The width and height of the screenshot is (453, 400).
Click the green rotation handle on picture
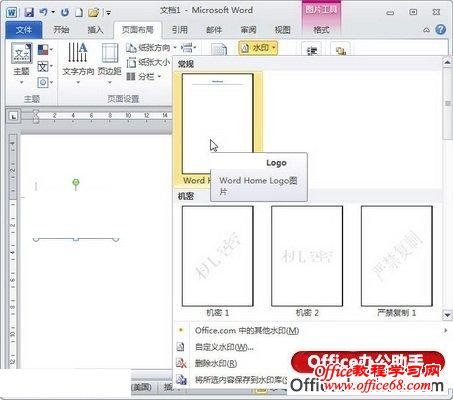76,182
